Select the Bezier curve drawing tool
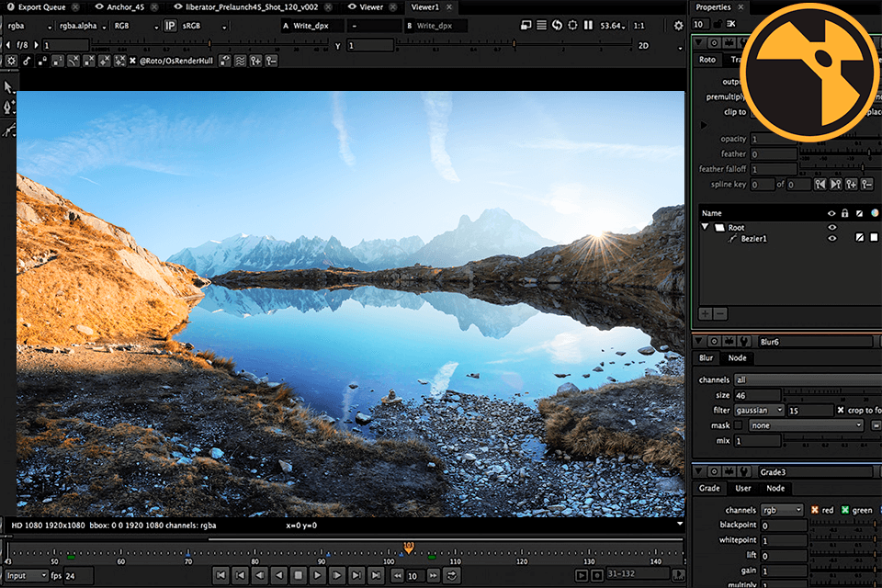 point(8,130)
